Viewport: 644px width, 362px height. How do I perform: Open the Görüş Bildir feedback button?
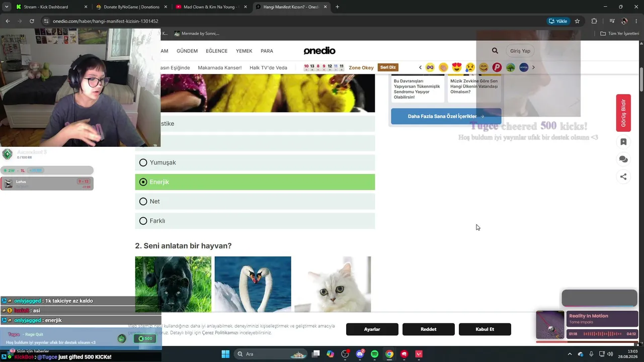point(623,113)
